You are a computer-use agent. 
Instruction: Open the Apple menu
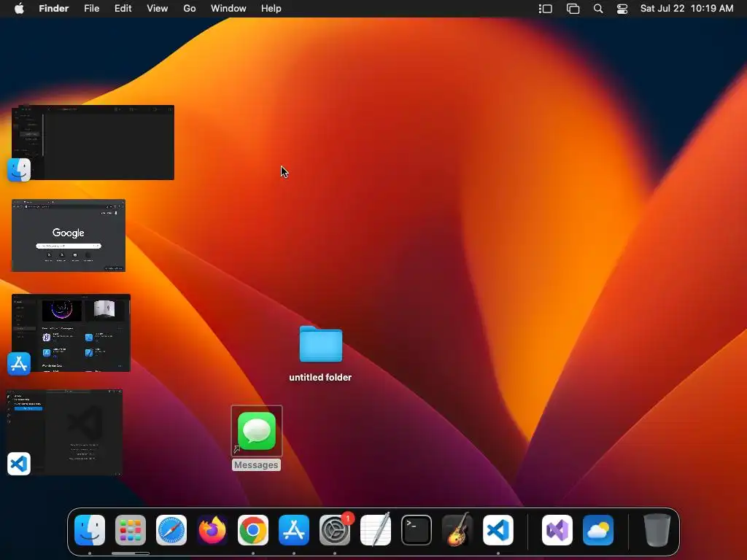[19, 9]
